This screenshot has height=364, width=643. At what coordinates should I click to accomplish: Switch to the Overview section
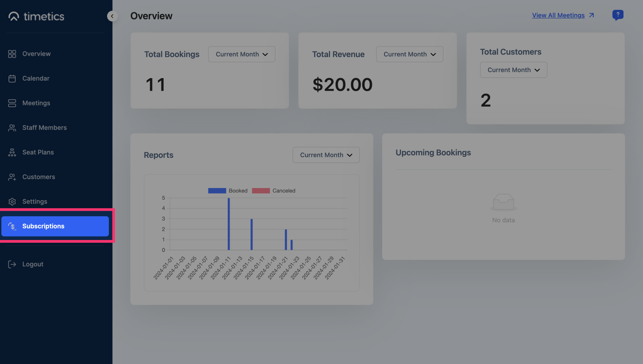click(x=36, y=54)
